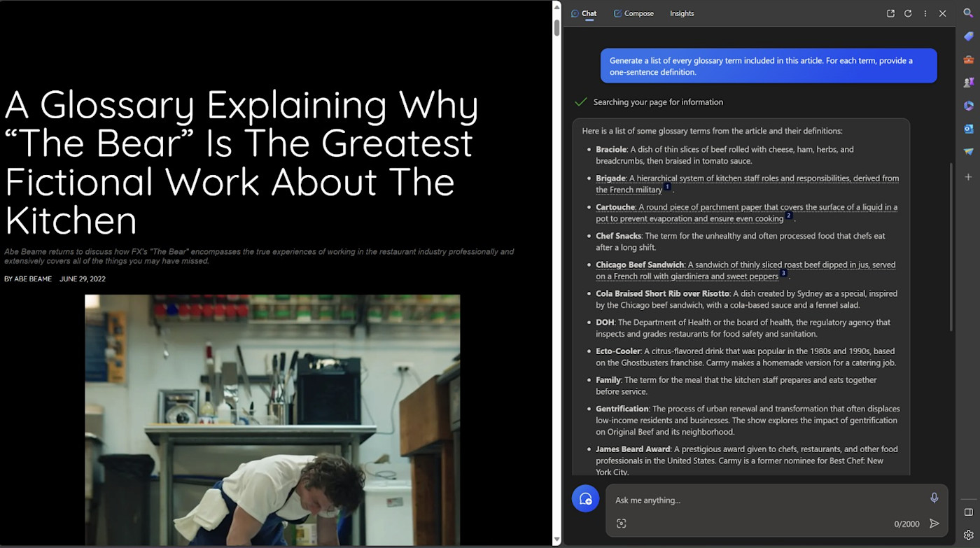Click the '0/2000' character counter
980x548 pixels.
click(906, 524)
